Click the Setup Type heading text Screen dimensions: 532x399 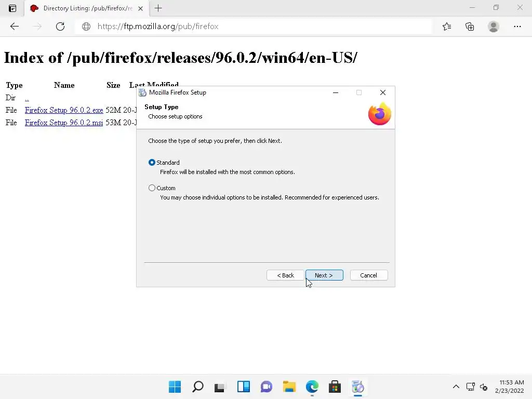coord(162,107)
